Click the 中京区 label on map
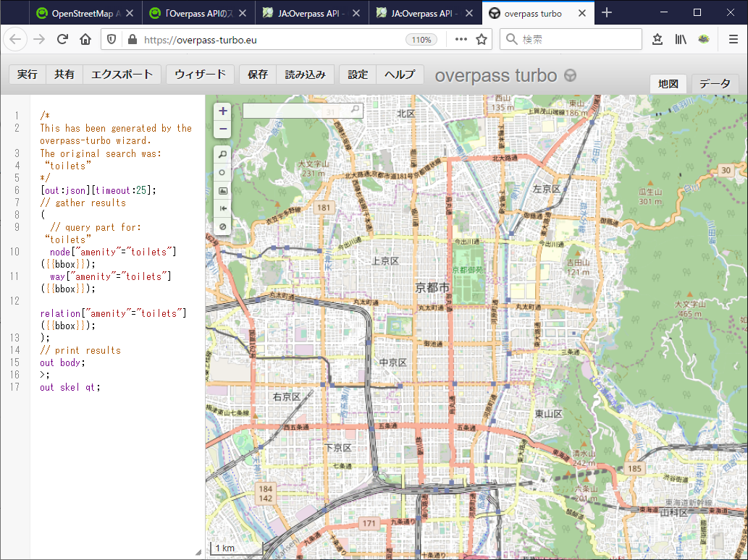Image resolution: width=748 pixels, height=560 pixels. (393, 362)
